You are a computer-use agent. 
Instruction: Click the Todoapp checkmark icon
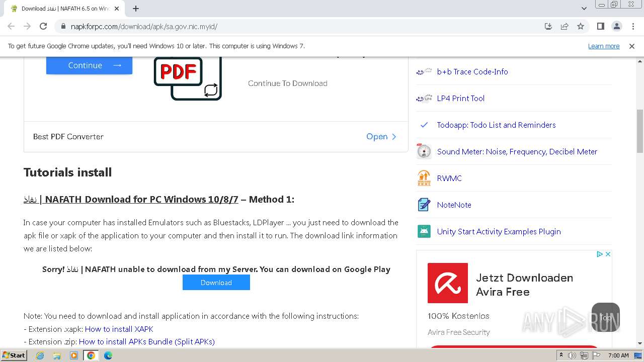click(424, 125)
